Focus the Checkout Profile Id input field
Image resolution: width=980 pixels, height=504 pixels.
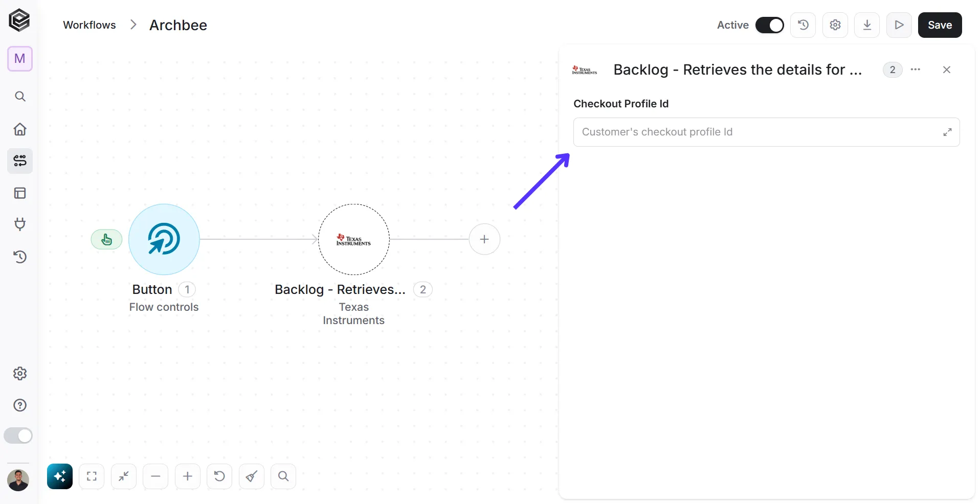(766, 132)
